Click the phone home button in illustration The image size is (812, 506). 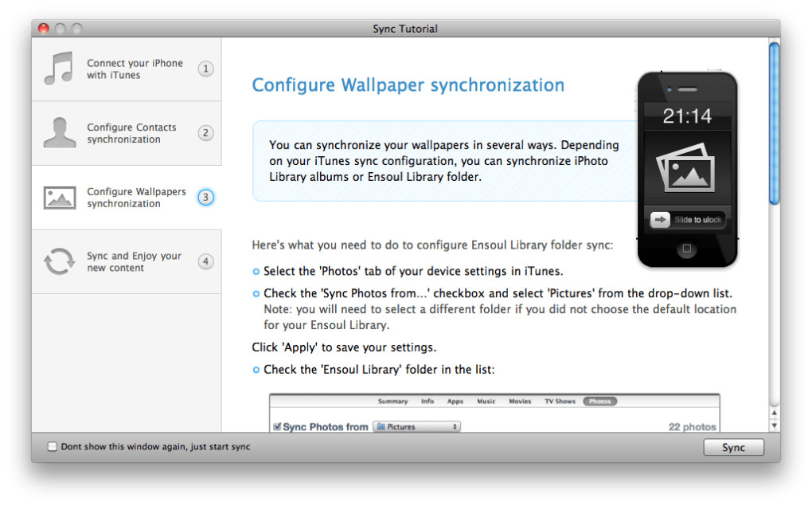(687, 249)
